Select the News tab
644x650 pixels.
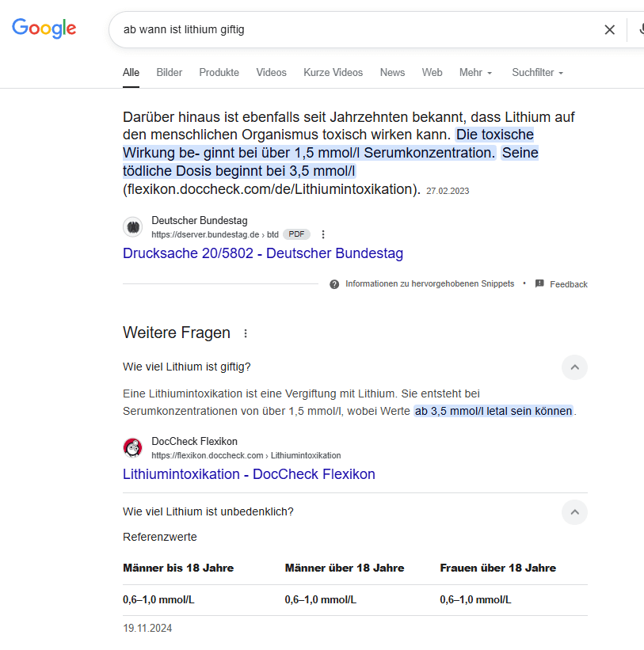tap(392, 72)
